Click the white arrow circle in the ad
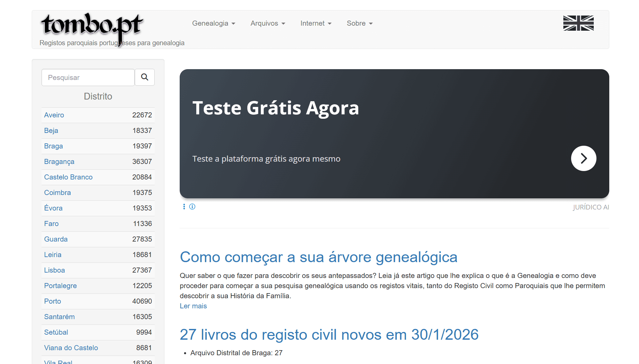 [583, 158]
